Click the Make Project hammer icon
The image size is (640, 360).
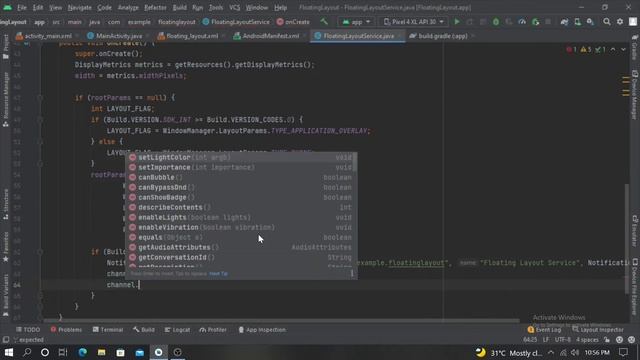(x=324, y=22)
